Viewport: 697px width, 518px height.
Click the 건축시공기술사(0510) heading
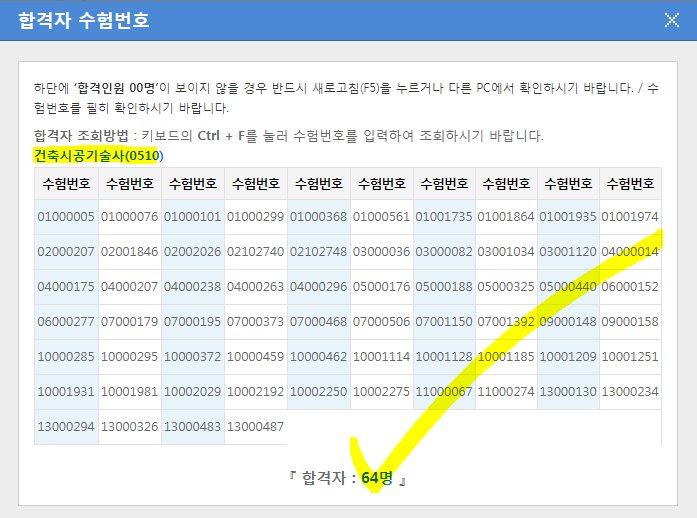[99, 156]
